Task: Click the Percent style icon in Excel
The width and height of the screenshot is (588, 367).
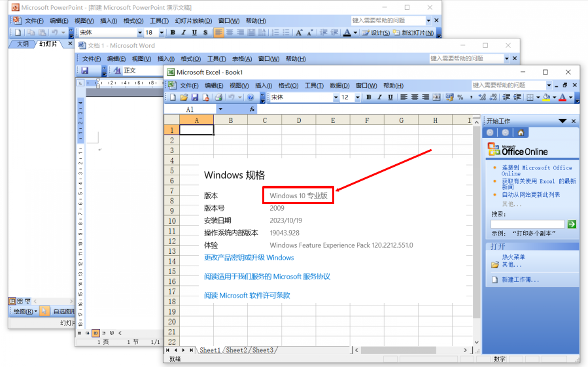Action: pyautogui.click(x=460, y=97)
